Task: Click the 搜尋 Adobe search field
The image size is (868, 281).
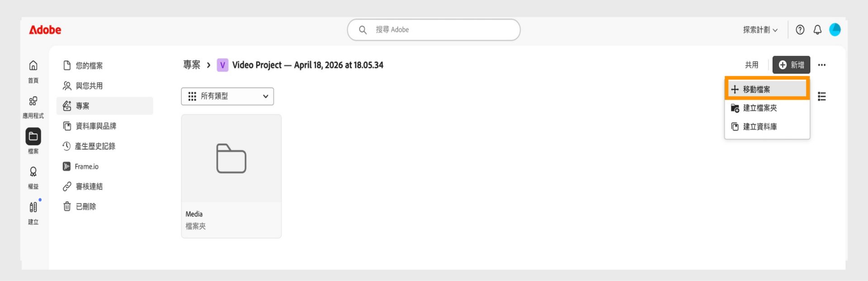Action: 434,30
